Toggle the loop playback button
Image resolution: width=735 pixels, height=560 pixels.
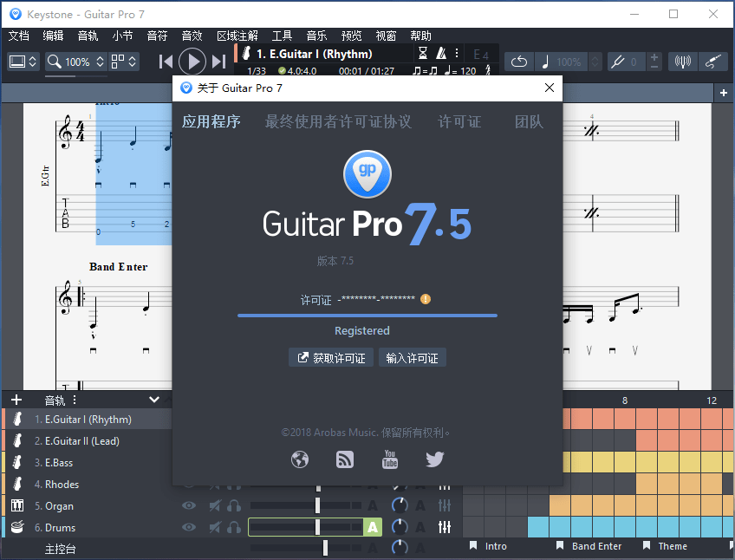pos(519,62)
